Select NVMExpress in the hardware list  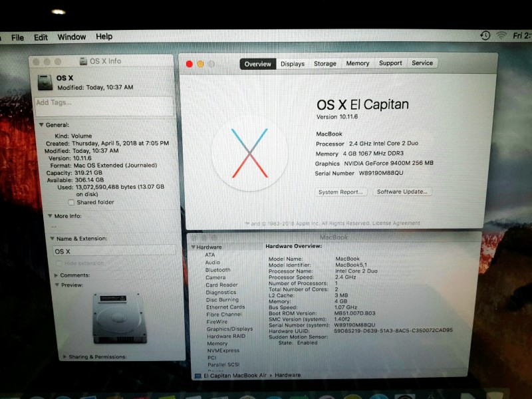click(x=223, y=350)
